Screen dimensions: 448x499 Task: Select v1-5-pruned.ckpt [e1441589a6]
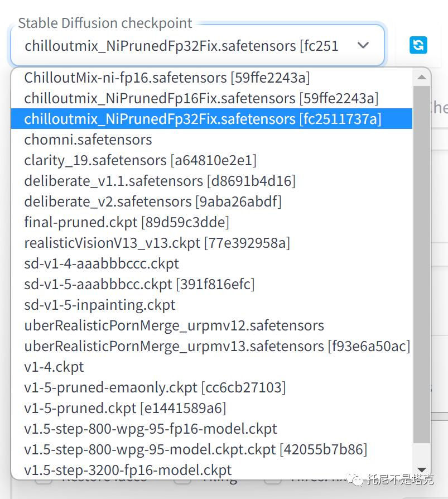pyautogui.click(x=211, y=409)
